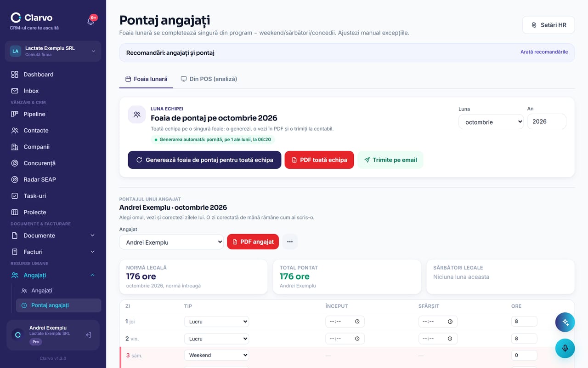Click Ore field for day 3 sâm.
This screenshot has width=588, height=368.
pos(524,355)
